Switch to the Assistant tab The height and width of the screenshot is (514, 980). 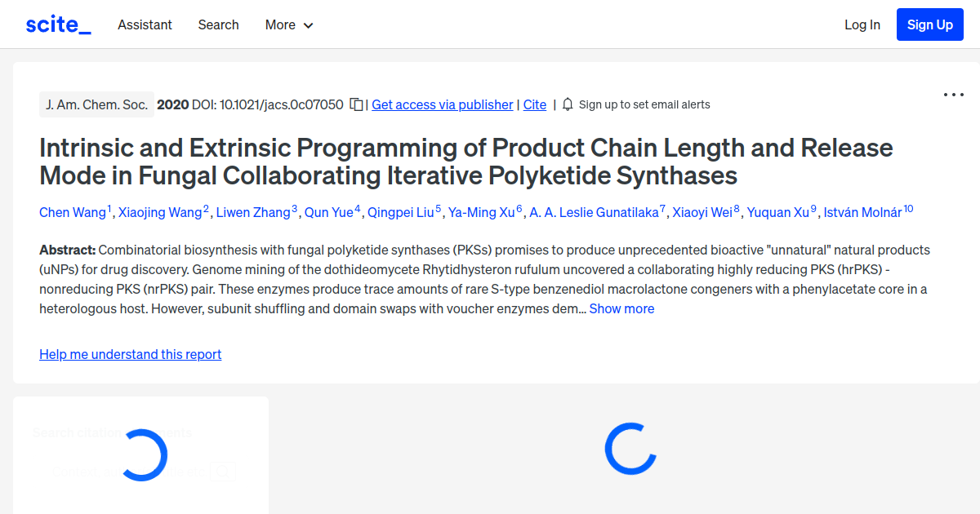tap(145, 24)
